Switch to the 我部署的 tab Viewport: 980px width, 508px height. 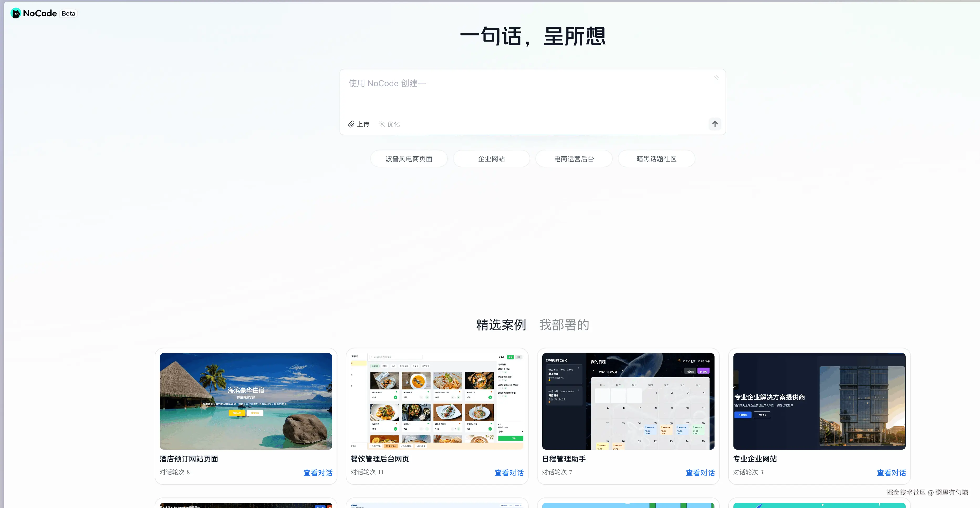pyautogui.click(x=564, y=325)
